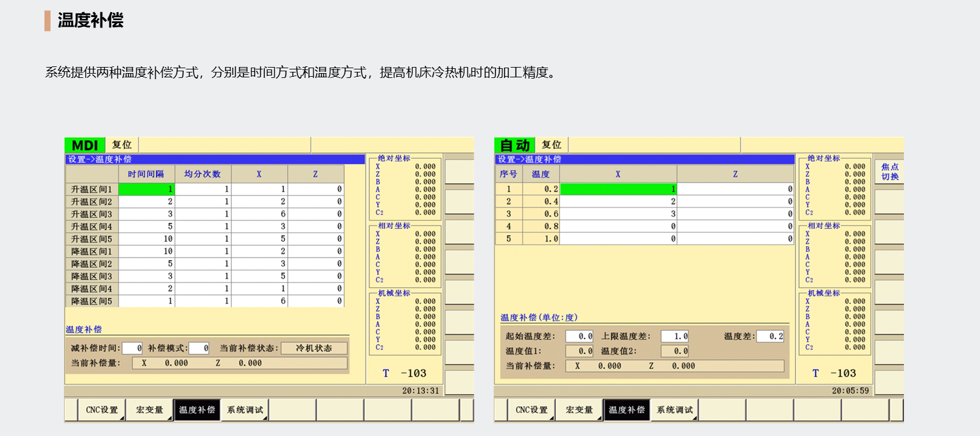Click the 焦点切换 button on the right screen
This screenshot has width=980, height=436.
pos(889,172)
